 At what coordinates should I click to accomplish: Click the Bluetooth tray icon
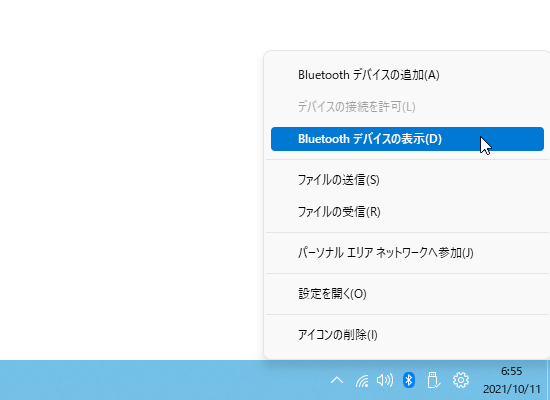[x=409, y=380]
